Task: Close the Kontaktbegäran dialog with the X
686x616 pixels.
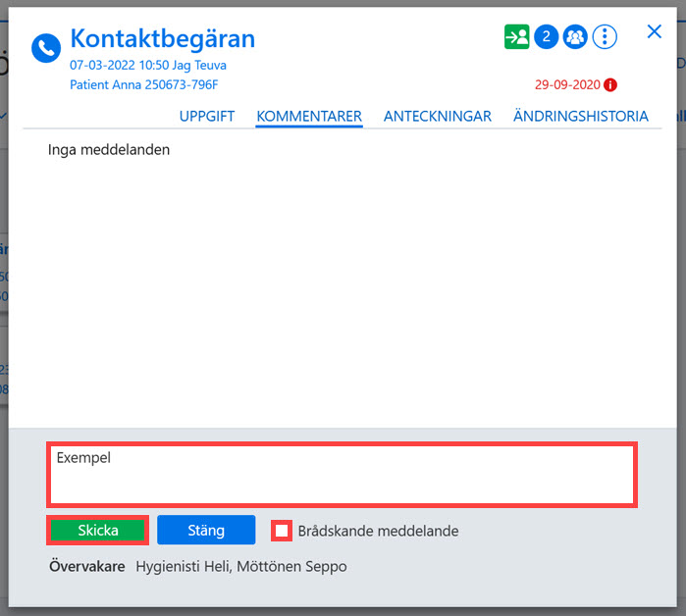Action: click(x=654, y=31)
